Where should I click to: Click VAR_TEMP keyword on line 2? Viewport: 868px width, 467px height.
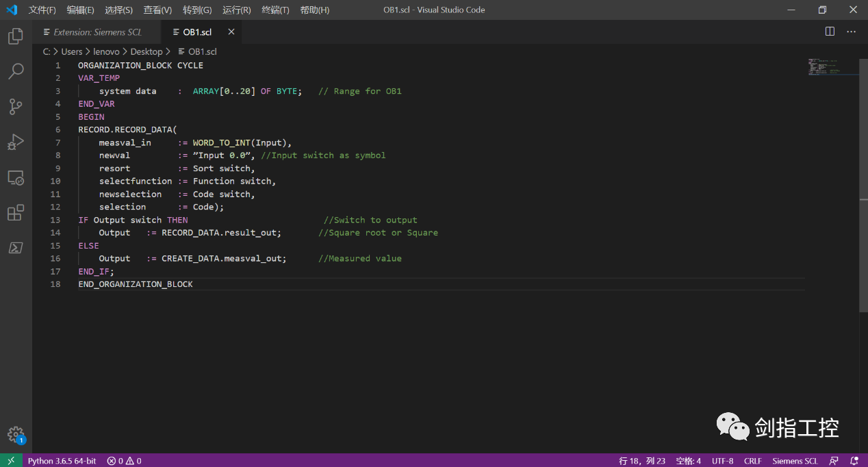pyautogui.click(x=99, y=78)
